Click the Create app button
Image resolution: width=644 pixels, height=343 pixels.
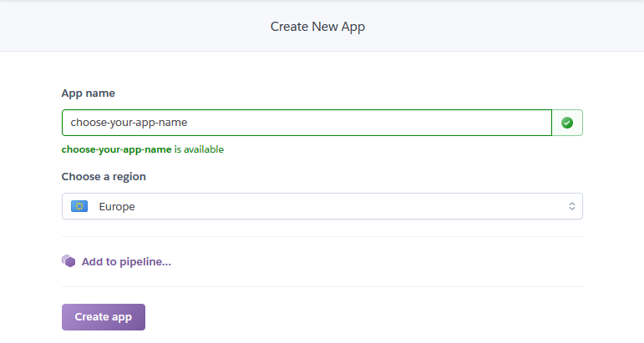104,317
